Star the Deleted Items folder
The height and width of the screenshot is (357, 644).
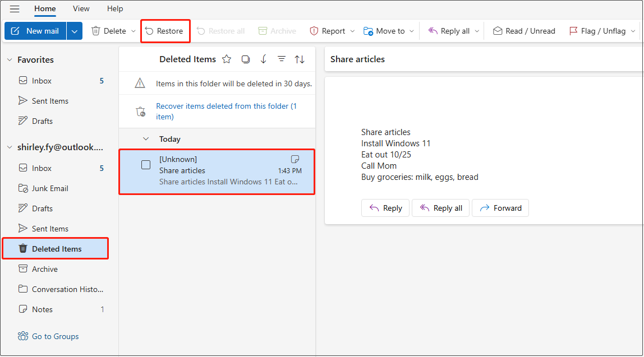(x=226, y=59)
